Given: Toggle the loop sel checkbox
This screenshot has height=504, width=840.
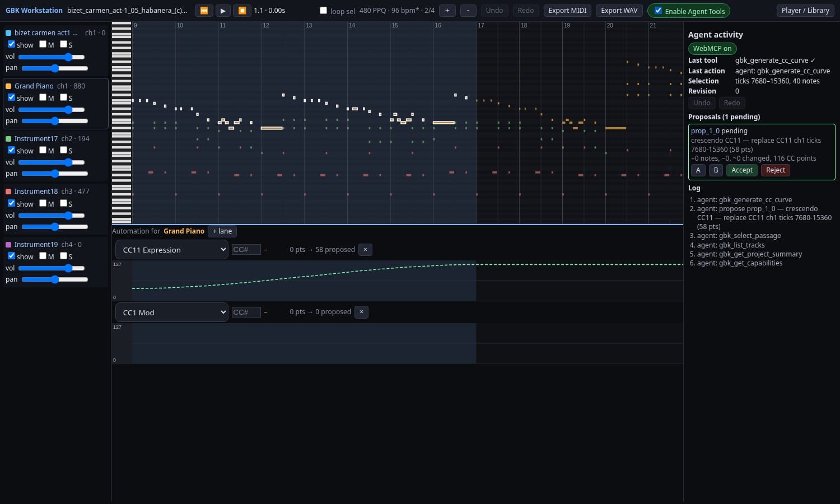Looking at the screenshot, I should tap(323, 11).
